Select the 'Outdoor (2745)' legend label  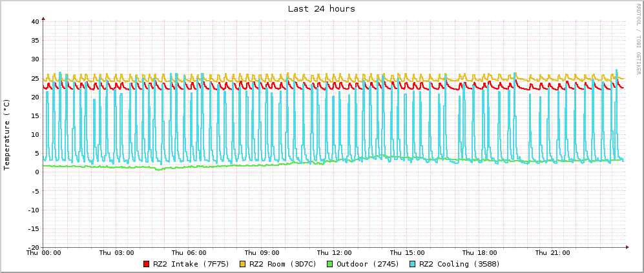(368, 264)
